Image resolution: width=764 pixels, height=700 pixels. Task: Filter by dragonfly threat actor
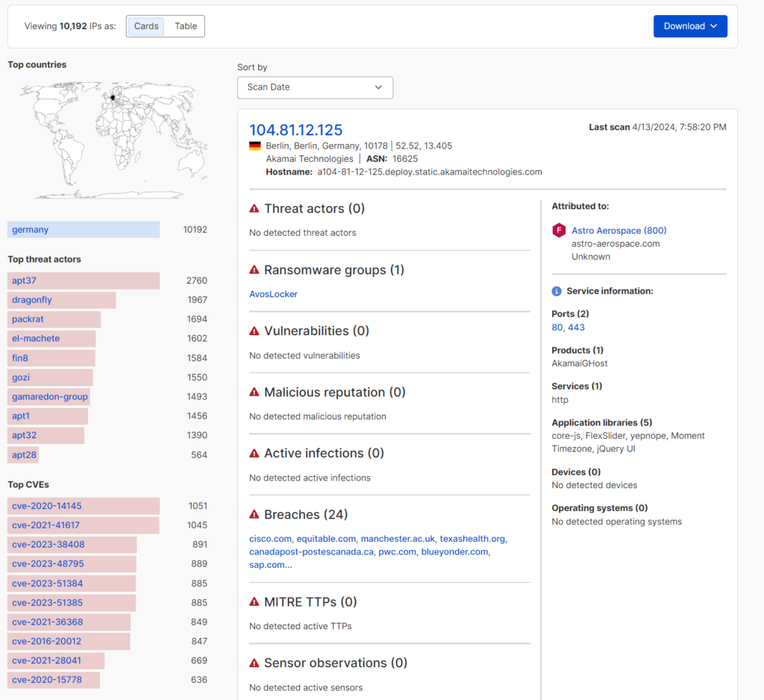click(61, 300)
